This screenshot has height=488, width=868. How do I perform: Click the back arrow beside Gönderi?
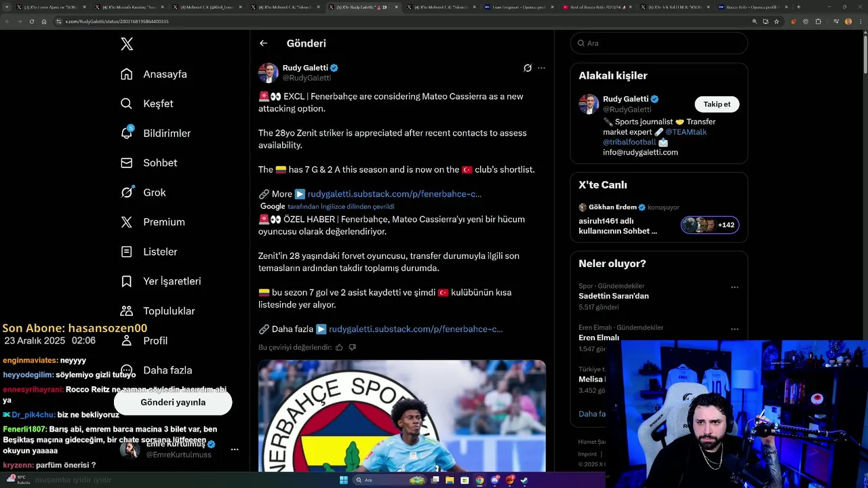tap(263, 43)
